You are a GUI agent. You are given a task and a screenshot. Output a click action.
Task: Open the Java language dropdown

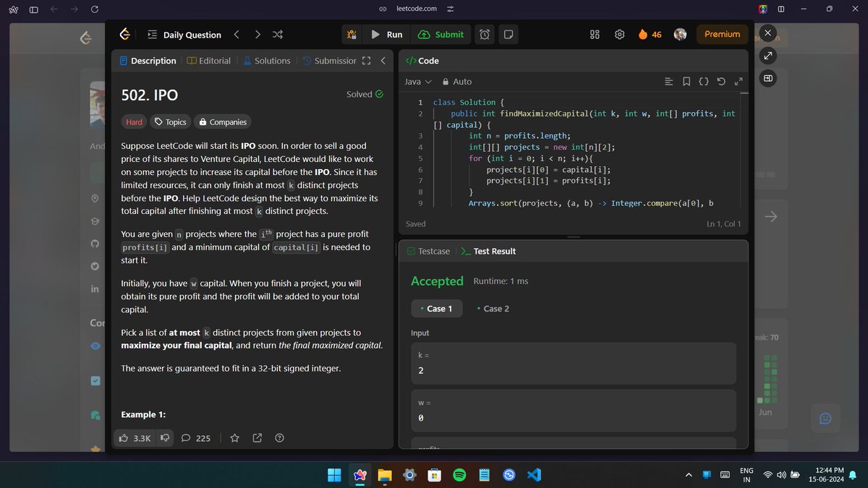418,82
